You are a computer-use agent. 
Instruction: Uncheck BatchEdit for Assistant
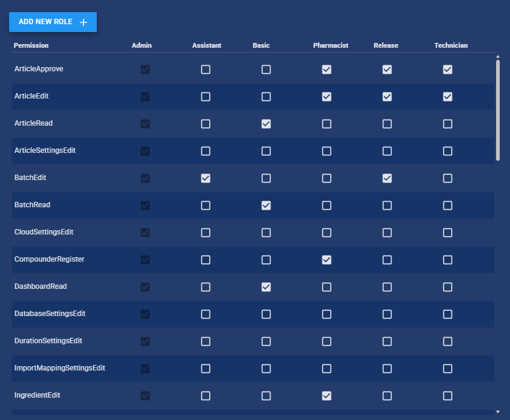[x=206, y=178]
